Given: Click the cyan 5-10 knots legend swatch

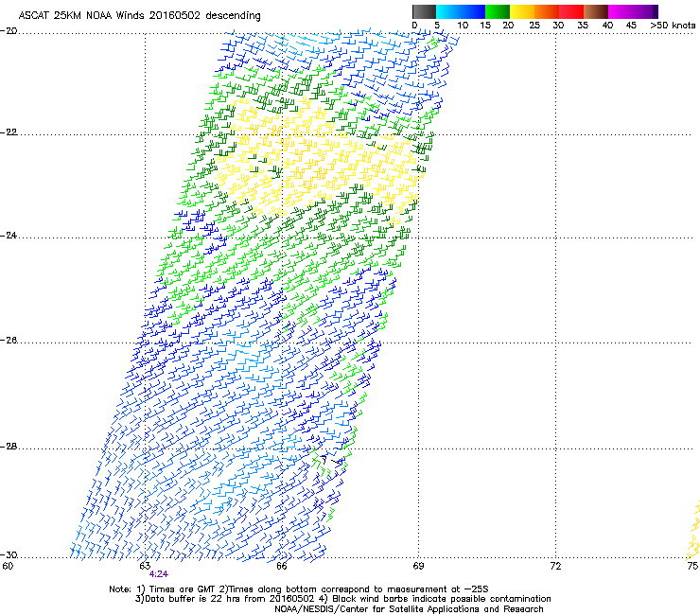Looking at the screenshot, I should 448,11.
